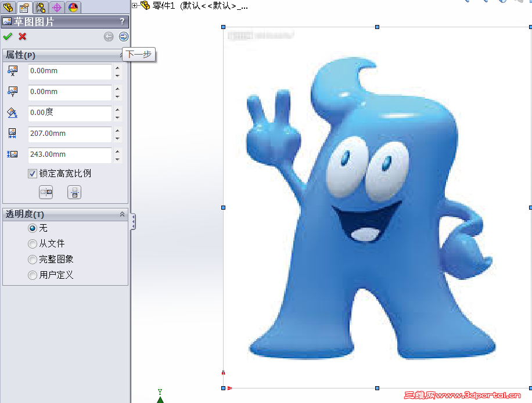Image resolution: width=532 pixels, height=403 pixels.
Task: Increase the rotation angle value
Action: (117, 110)
